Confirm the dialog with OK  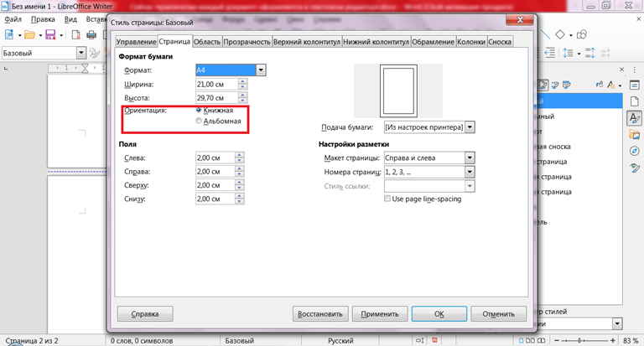click(x=439, y=314)
